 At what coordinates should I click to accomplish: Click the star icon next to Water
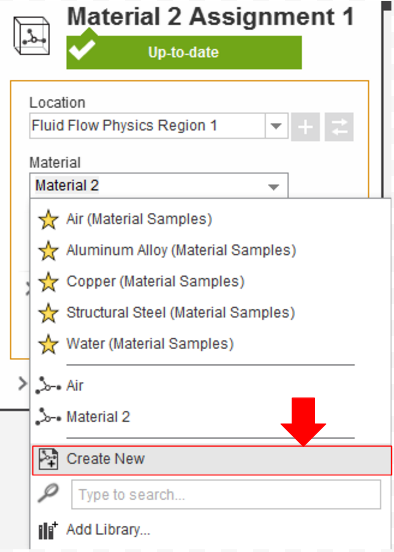(x=48, y=344)
